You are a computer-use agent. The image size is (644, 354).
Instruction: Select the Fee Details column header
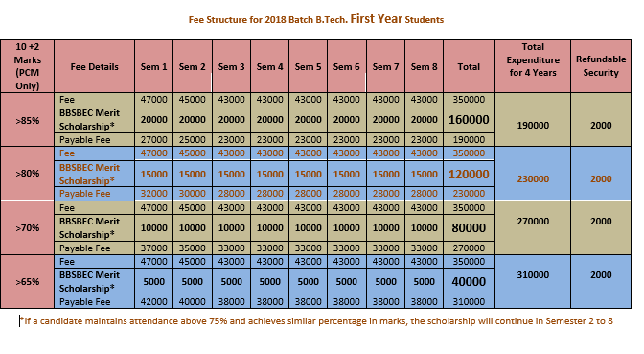(95, 66)
